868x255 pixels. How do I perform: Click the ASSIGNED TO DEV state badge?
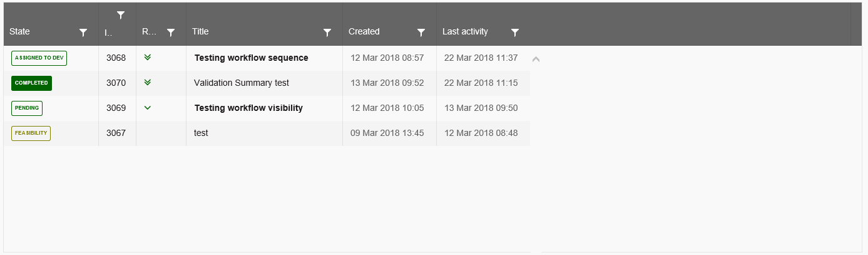click(x=39, y=58)
